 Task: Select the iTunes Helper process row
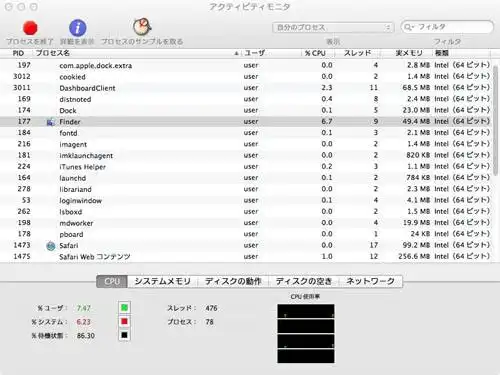246,167
